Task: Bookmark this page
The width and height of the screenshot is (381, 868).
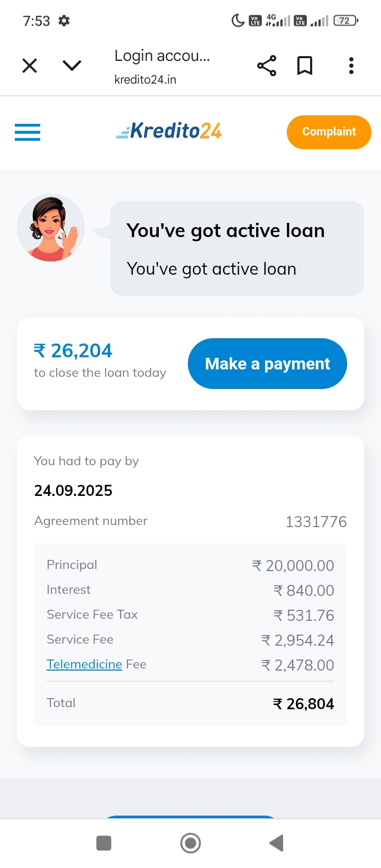Action: (x=305, y=66)
